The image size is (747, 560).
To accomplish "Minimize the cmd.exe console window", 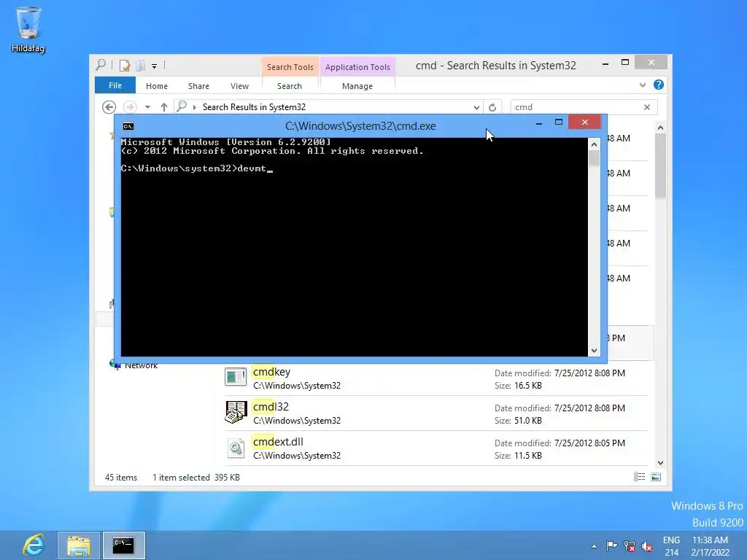I will (539, 122).
